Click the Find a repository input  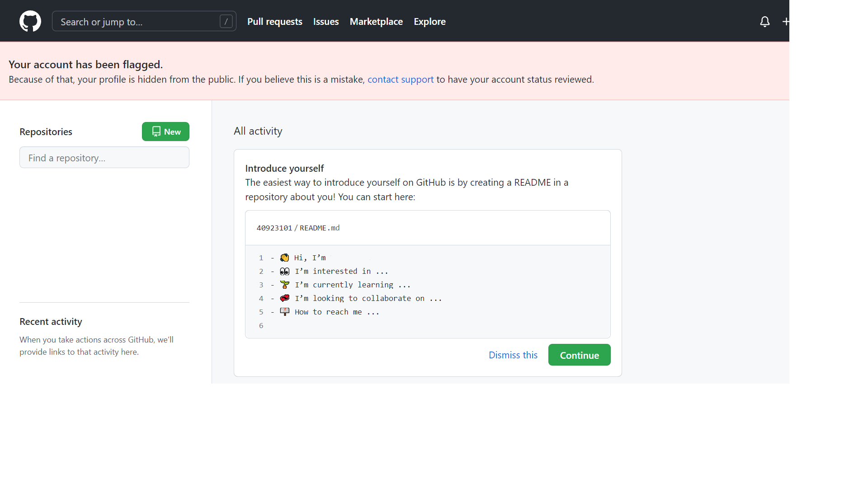coord(104,158)
